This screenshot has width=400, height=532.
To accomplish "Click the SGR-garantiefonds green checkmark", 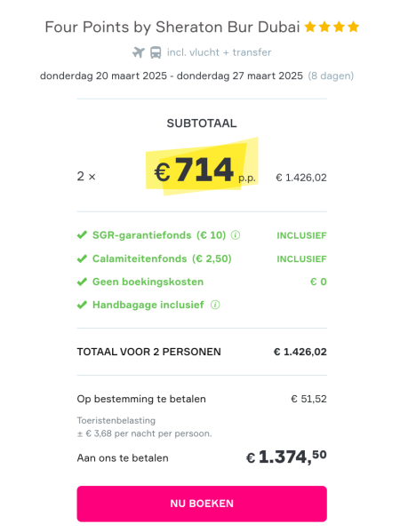I will click(x=82, y=234).
